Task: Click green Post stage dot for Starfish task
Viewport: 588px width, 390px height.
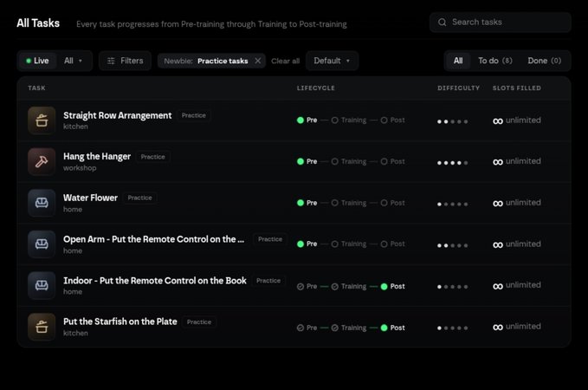Action: [384, 328]
